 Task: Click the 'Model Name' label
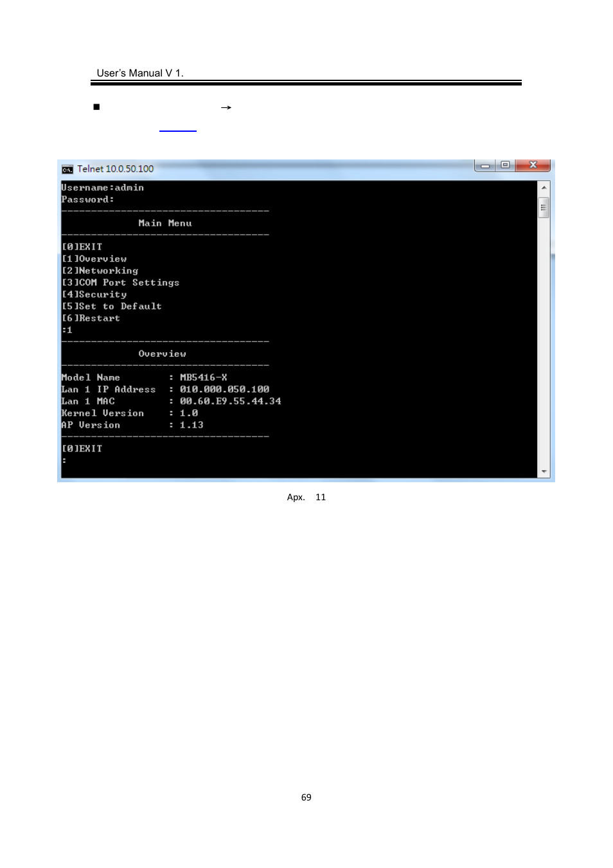click(91, 378)
